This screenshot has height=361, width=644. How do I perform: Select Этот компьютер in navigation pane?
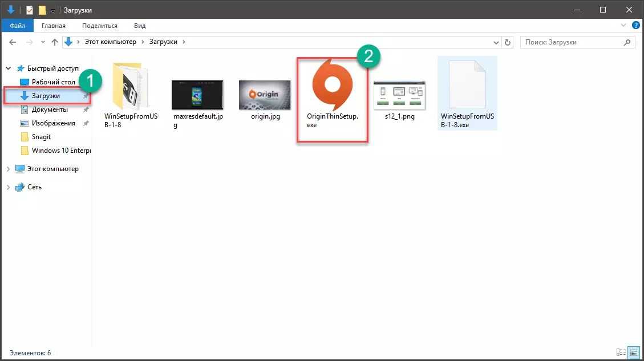52,169
